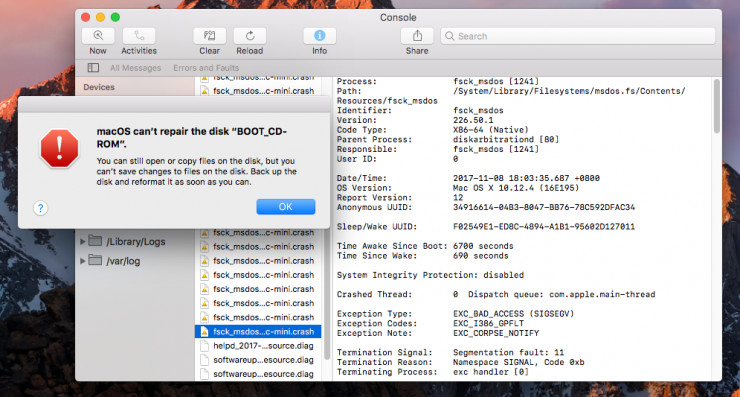The image size is (740, 397).
Task: Open the Activities toolbar icon
Action: coord(139,36)
